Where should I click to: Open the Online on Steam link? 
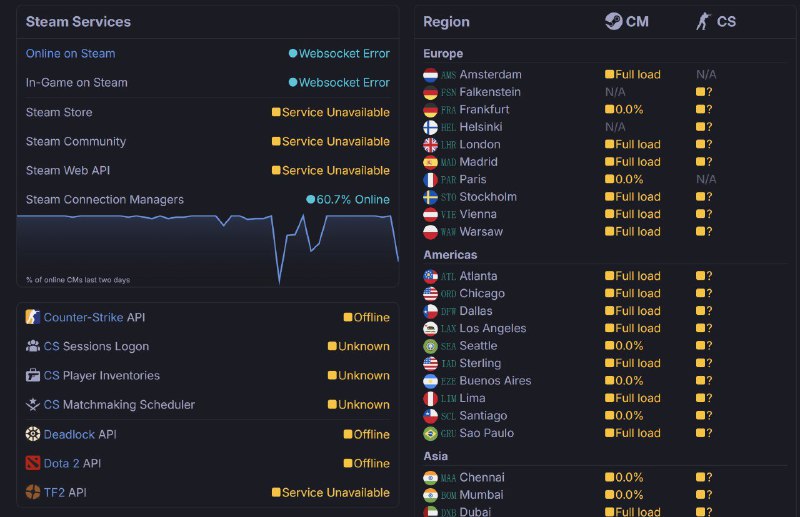[x=70, y=53]
